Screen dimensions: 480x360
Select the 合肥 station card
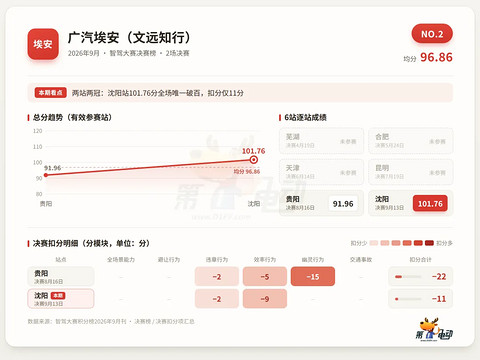[x=411, y=141]
